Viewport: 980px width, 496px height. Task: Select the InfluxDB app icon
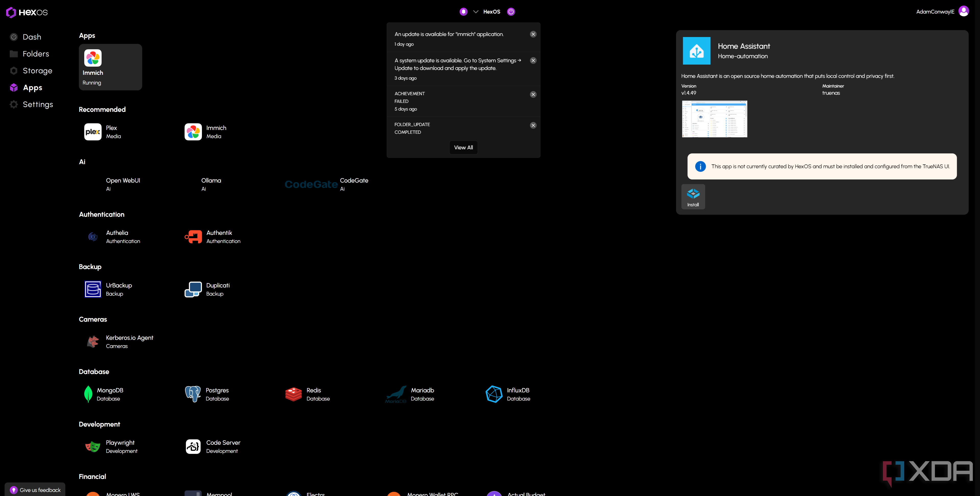[494, 394]
